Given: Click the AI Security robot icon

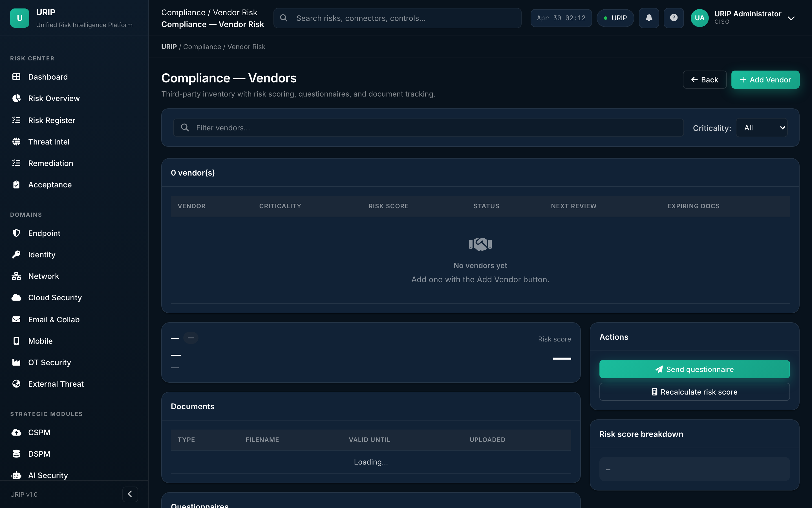Looking at the screenshot, I should [16, 476].
